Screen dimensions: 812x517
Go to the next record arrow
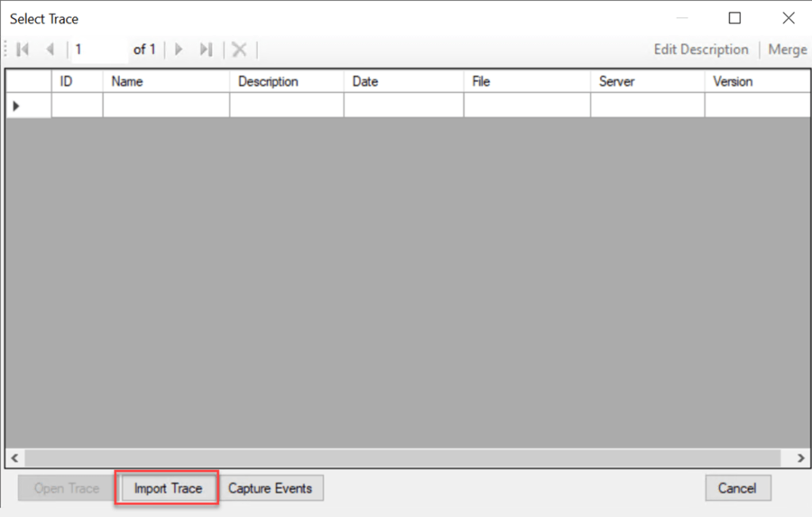179,50
